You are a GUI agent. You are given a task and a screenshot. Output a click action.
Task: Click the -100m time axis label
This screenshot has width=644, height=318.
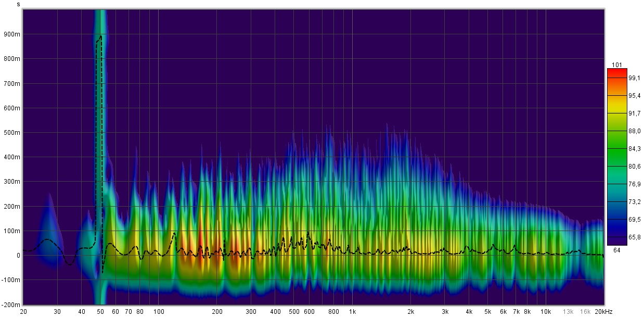coord(12,280)
